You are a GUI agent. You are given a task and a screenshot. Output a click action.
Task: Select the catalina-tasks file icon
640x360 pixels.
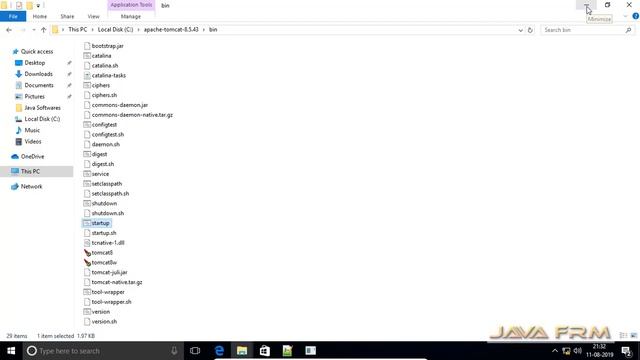click(87, 76)
